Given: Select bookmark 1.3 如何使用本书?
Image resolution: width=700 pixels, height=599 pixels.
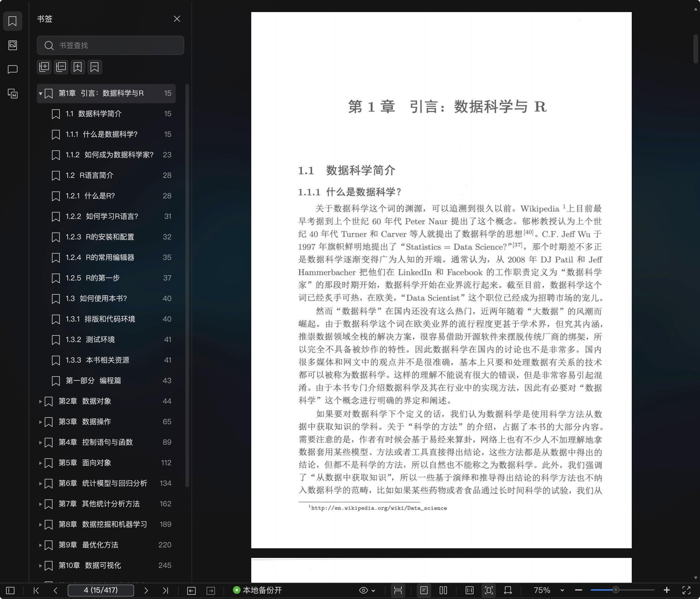Looking at the screenshot, I should point(106,299).
